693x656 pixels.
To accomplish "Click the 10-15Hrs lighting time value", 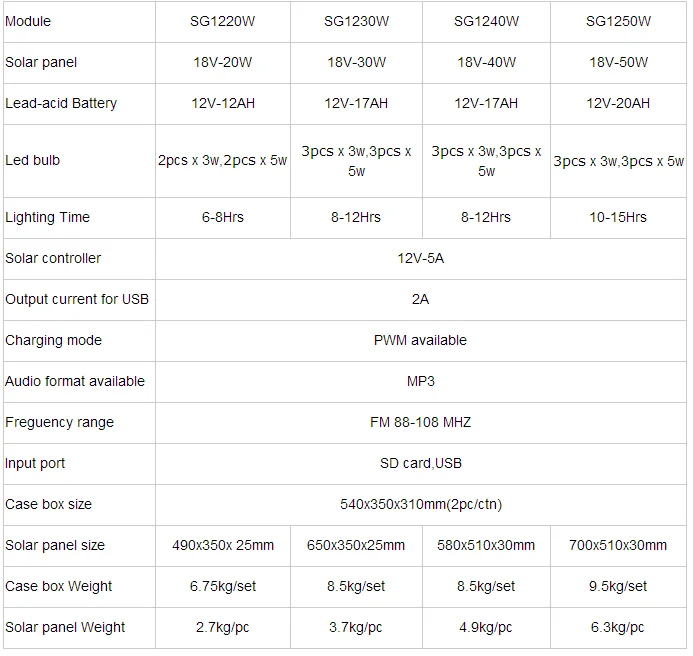I will (x=618, y=217).
